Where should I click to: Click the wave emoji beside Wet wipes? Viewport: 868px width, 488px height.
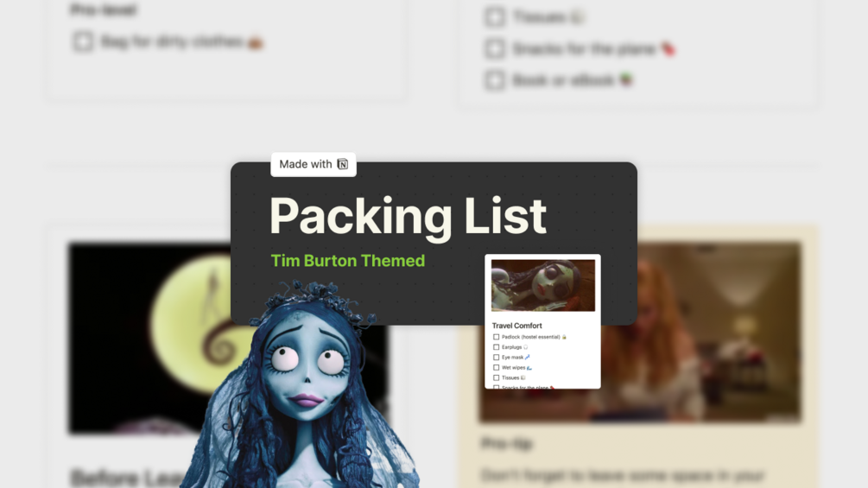tap(529, 367)
